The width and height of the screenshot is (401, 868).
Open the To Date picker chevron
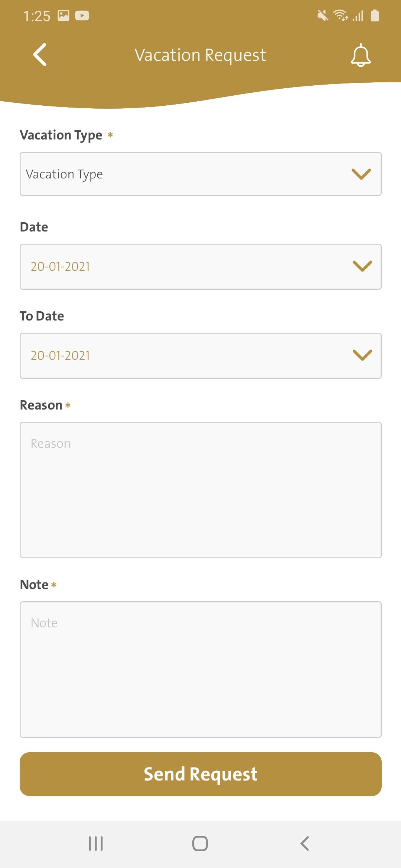coord(362,355)
